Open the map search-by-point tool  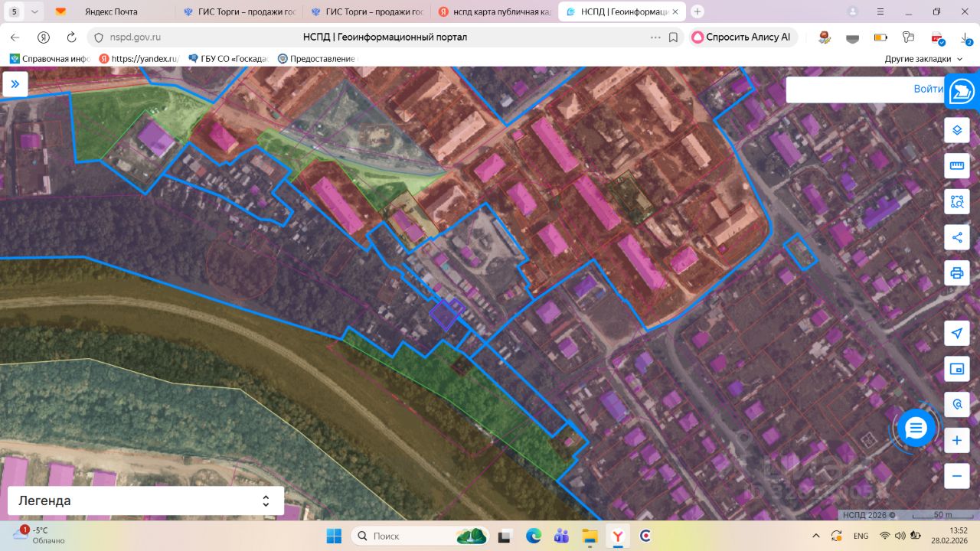coord(956,404)
